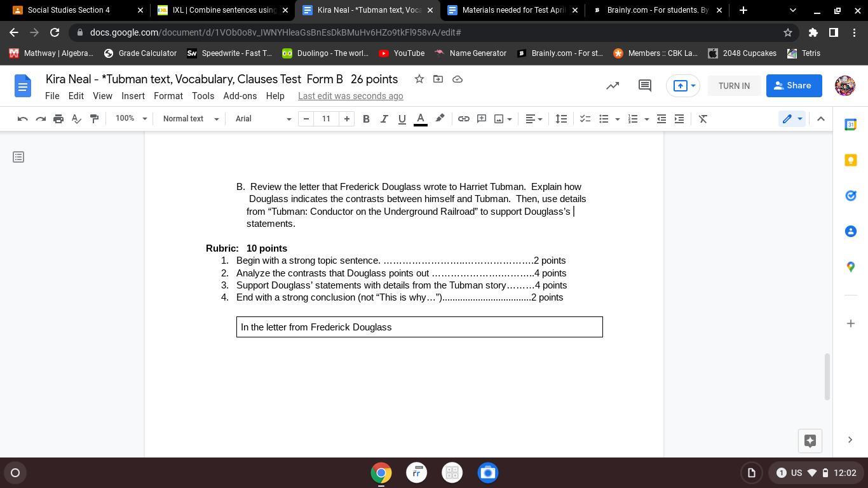Add a comment from the toolbar
Screen dimensions: 868x488
pos(482,119)
